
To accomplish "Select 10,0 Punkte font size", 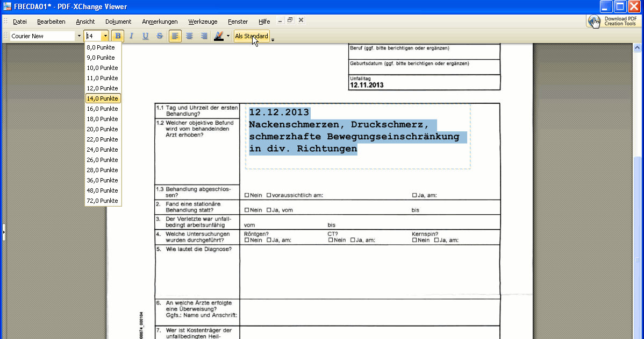I will pos(103,68).
